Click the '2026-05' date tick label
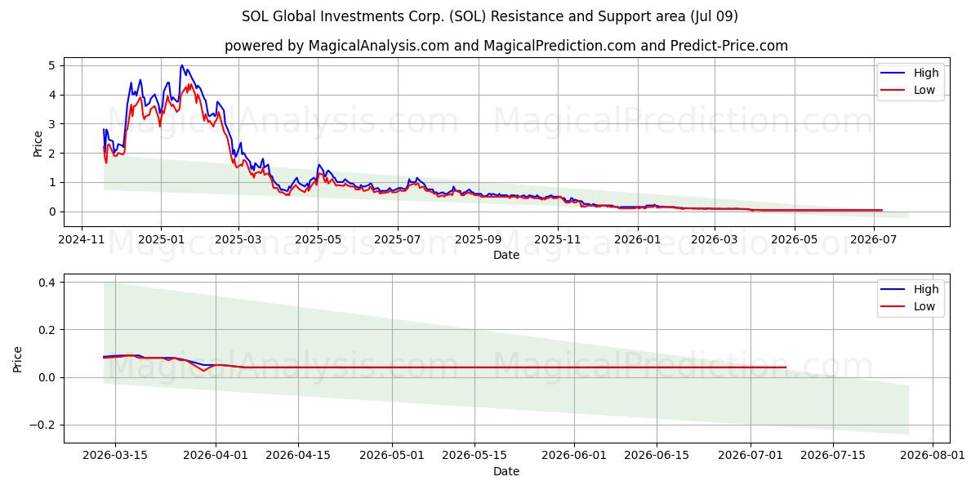The width and height of the screenshot is (980, 490). (795, 240)
